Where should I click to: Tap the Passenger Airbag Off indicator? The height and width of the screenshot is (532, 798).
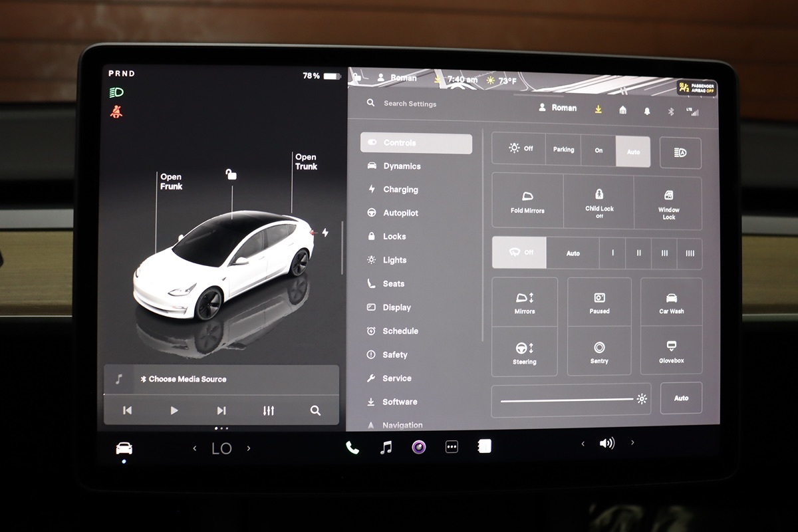pyautogui.click(x=697, y=88)
